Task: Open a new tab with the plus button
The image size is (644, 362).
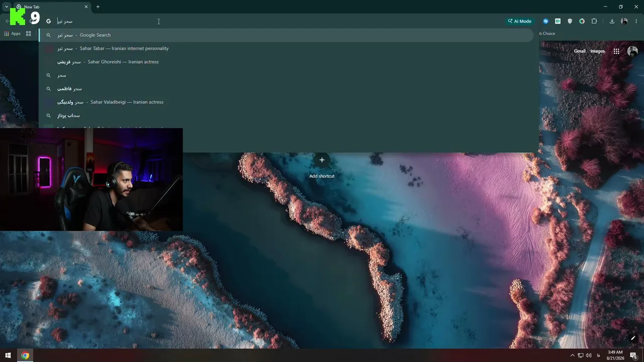Action: [98, 7]
